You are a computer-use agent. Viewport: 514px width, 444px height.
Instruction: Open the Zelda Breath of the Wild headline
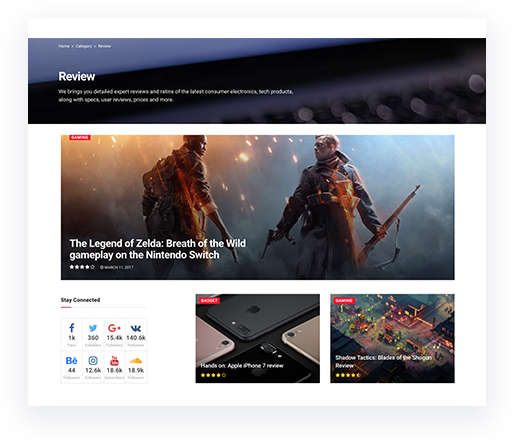click(158, 249)
